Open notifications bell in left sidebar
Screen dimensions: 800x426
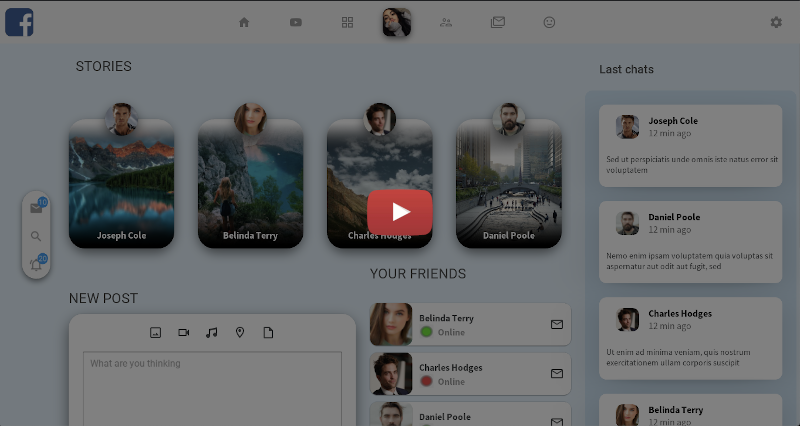(x=36, y=264)
